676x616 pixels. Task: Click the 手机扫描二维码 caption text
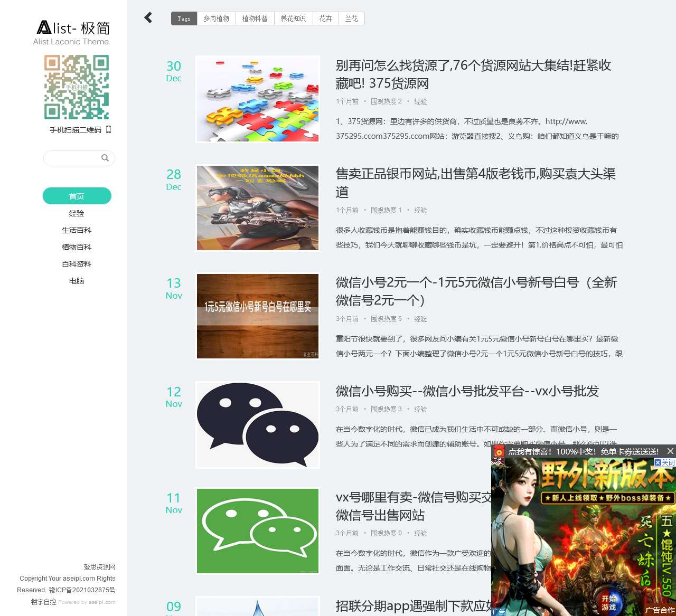point(76,130)
